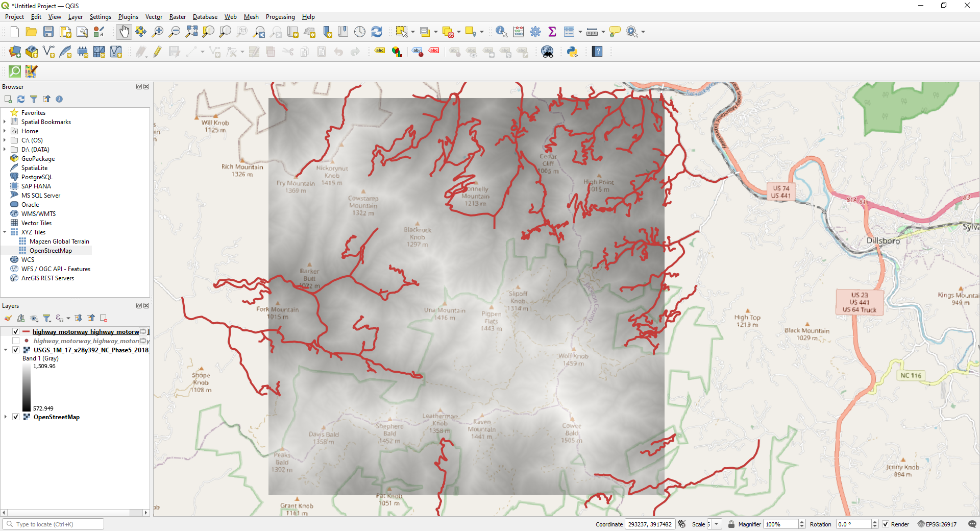Toggle the Browser properties widget info icon
This screenshot has width=980, height=531.
coord(59,99)
